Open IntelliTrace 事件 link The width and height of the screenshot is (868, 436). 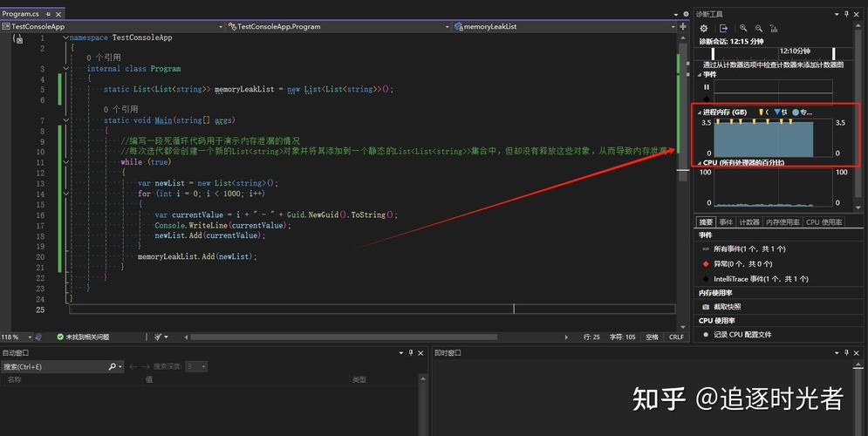tap(761, 279)
